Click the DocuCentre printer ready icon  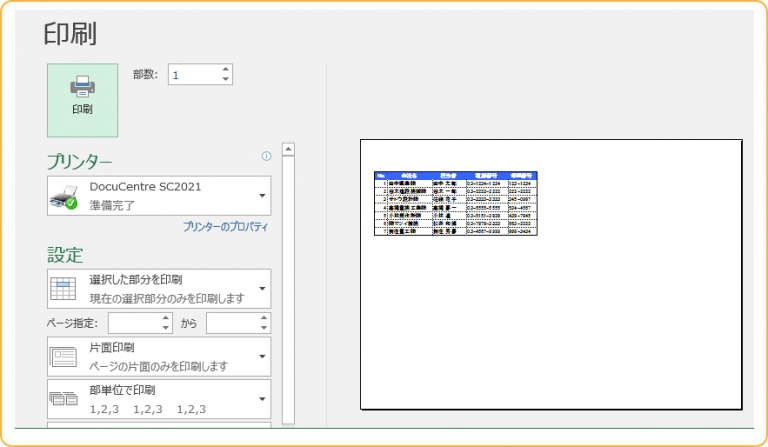coord(64,197)
